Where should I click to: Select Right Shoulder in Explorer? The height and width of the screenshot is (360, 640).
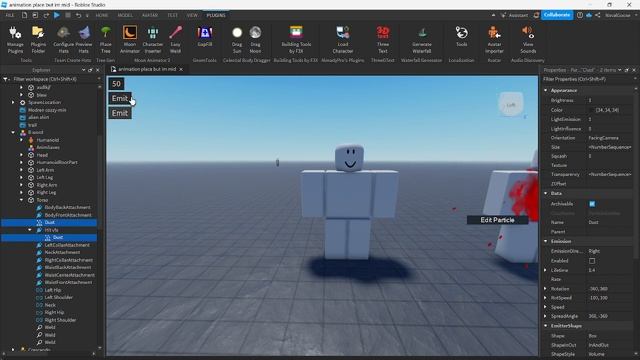60,320
